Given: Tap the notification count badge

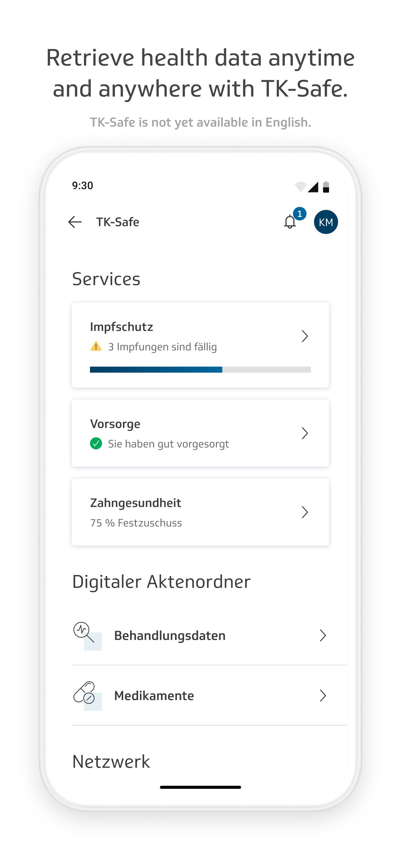Looking at the screenshot, I should coord(300,214).
